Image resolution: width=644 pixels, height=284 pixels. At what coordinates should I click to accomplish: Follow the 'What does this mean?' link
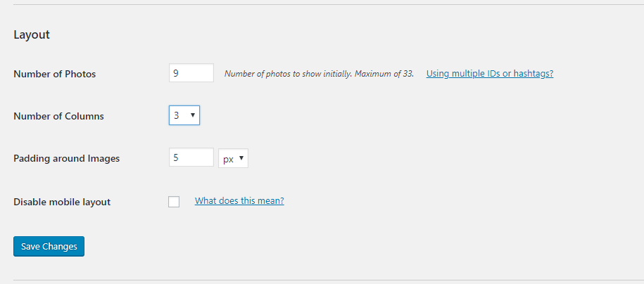point(239,201)
